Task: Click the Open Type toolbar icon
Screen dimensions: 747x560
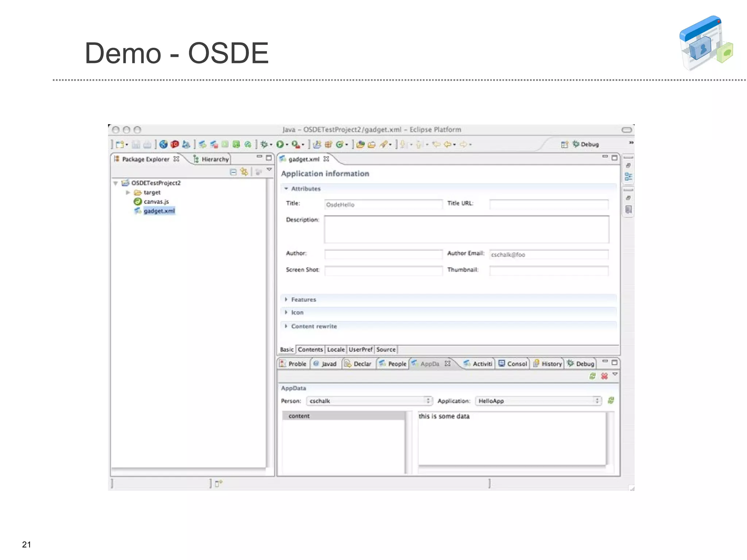Action: [360, 144]
